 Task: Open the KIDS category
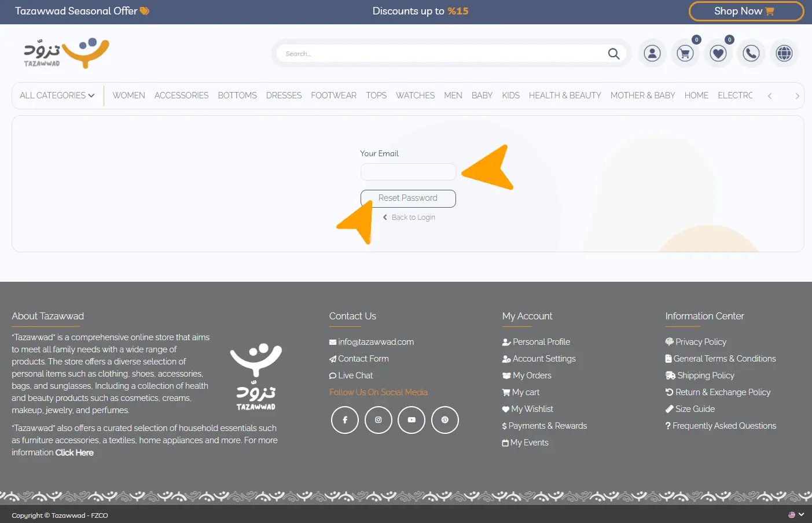(x=510, y=95)
